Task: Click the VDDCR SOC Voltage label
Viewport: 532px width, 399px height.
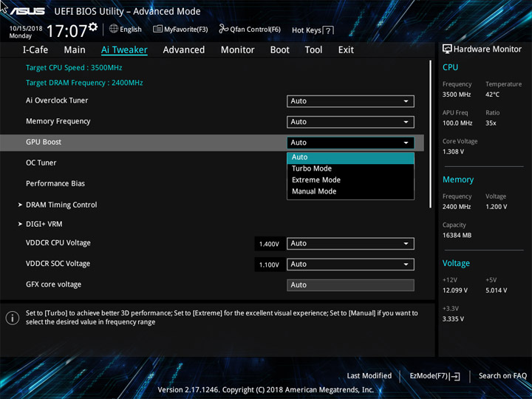Action: (58, 264)
